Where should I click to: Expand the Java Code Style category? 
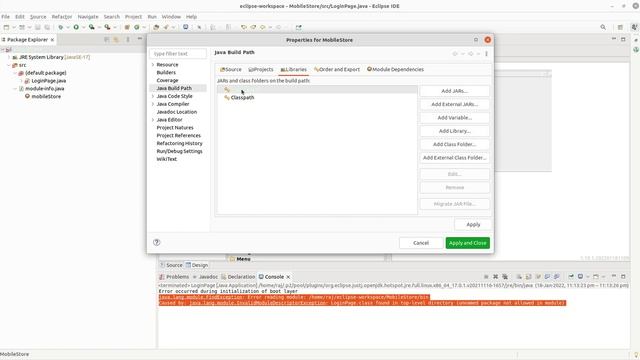[x=153, y=96]
